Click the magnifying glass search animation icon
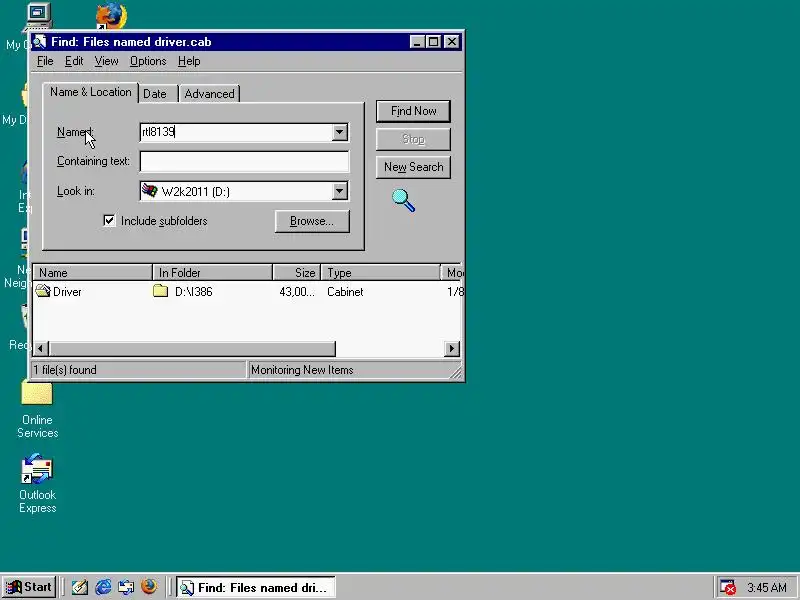 (x=403, y=200)
